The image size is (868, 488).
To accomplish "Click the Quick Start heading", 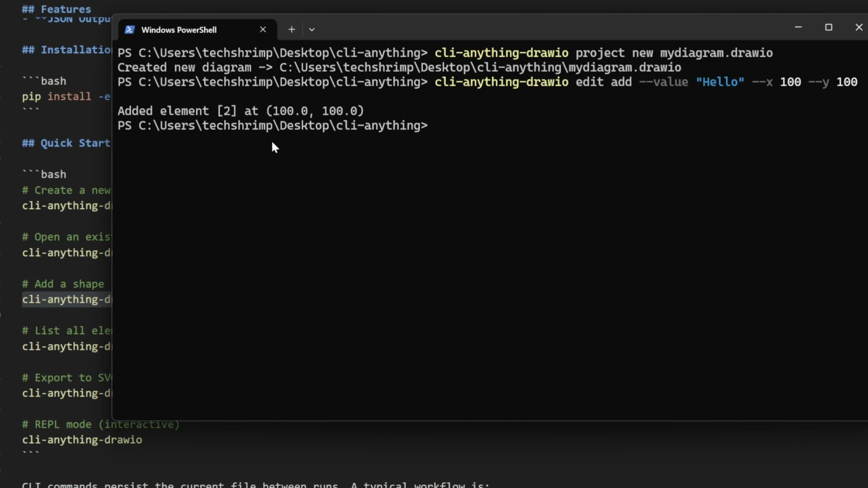I will (x=66, y=143).
